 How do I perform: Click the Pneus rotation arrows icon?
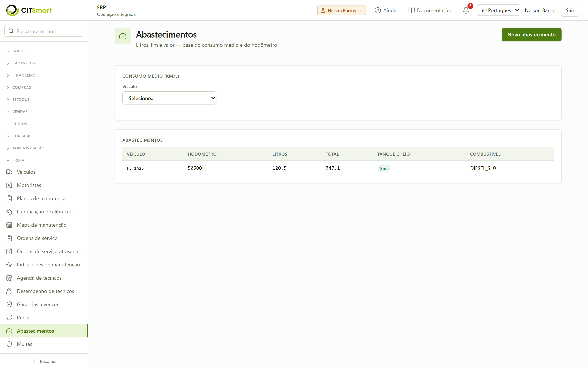(x=9, y=318)
